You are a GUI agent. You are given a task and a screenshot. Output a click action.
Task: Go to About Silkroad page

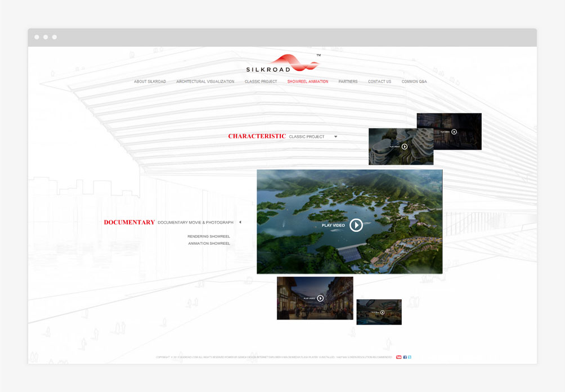pos(150,82)
